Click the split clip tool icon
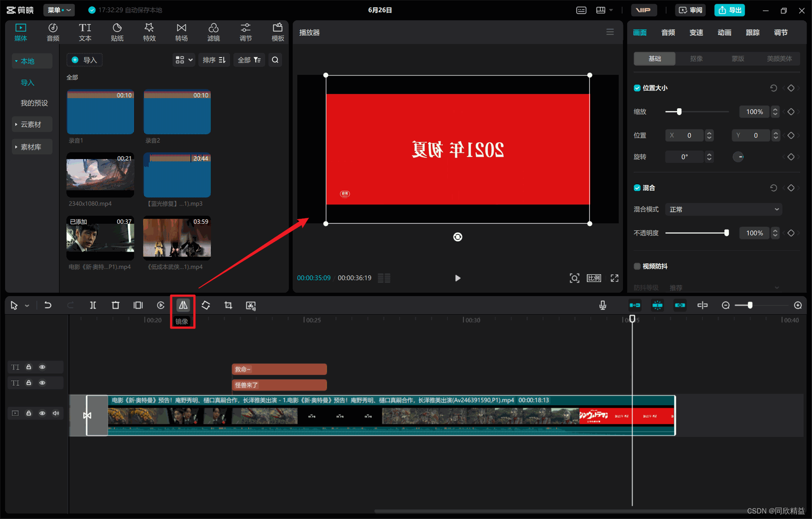Image resolution: width=812 pixels, height=519 pixels. [x=93, y=305]
